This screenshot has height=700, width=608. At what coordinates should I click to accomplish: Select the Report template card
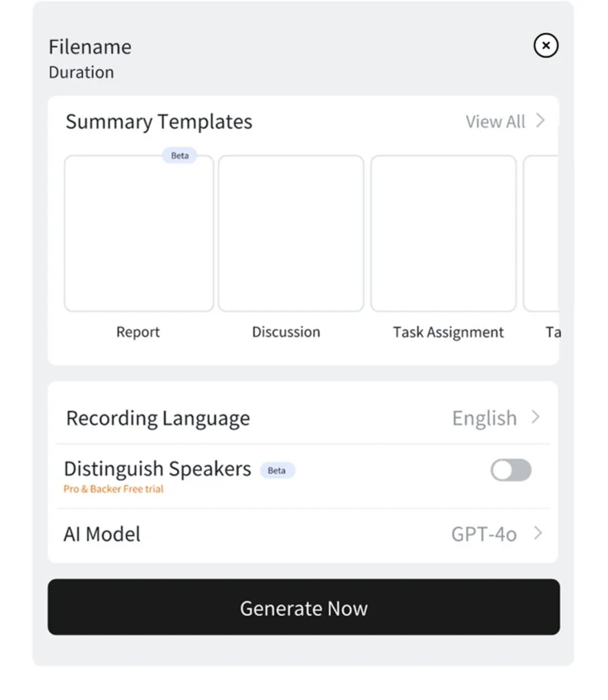pos(139,234)
